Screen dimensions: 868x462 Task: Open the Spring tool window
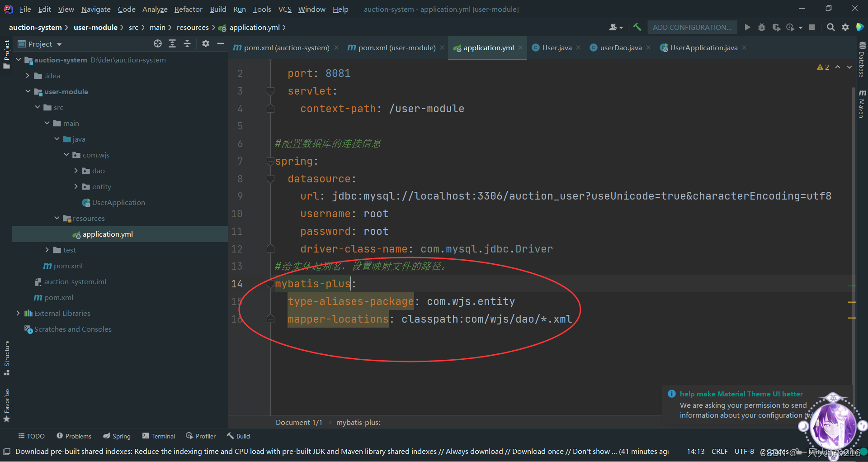pos(117,436)
